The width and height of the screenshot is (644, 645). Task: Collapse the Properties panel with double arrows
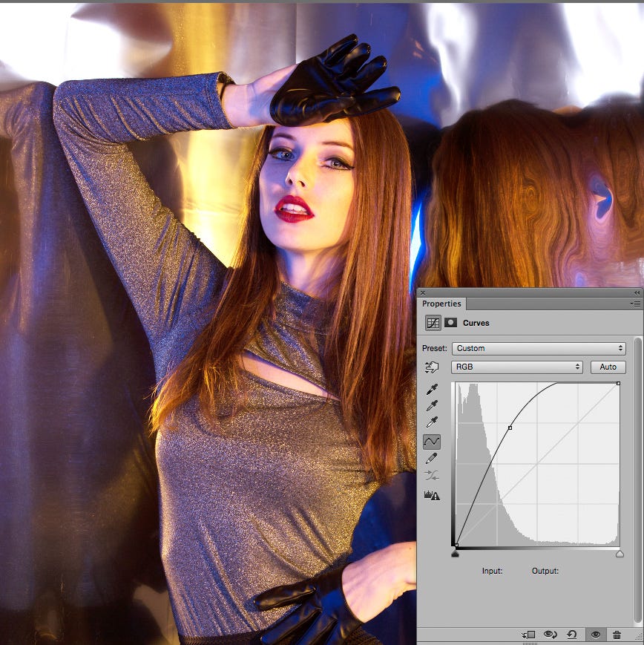637,292
